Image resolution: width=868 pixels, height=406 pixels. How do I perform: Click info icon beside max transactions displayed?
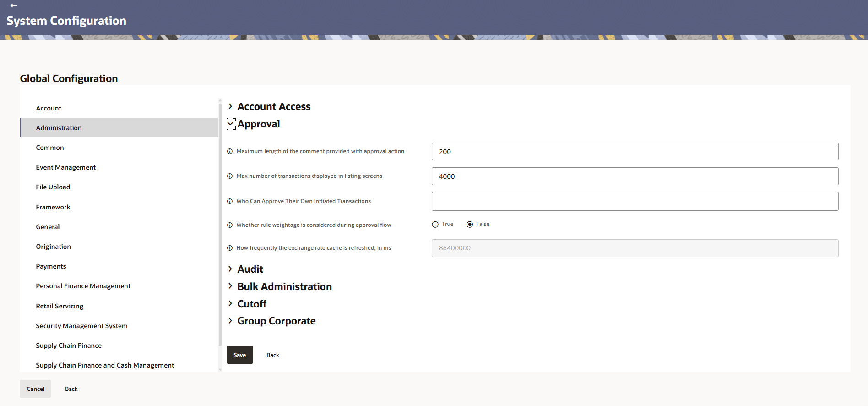tap(230, 176)
